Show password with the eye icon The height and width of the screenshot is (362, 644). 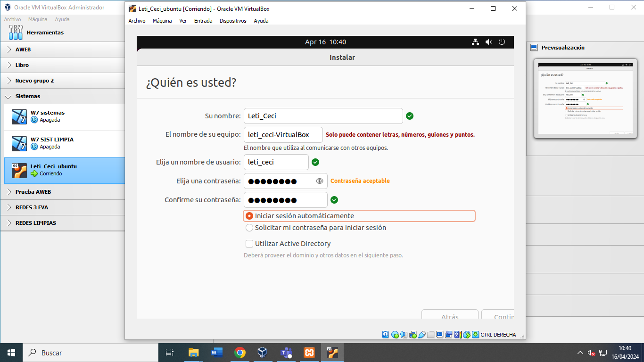click(319, 181)
